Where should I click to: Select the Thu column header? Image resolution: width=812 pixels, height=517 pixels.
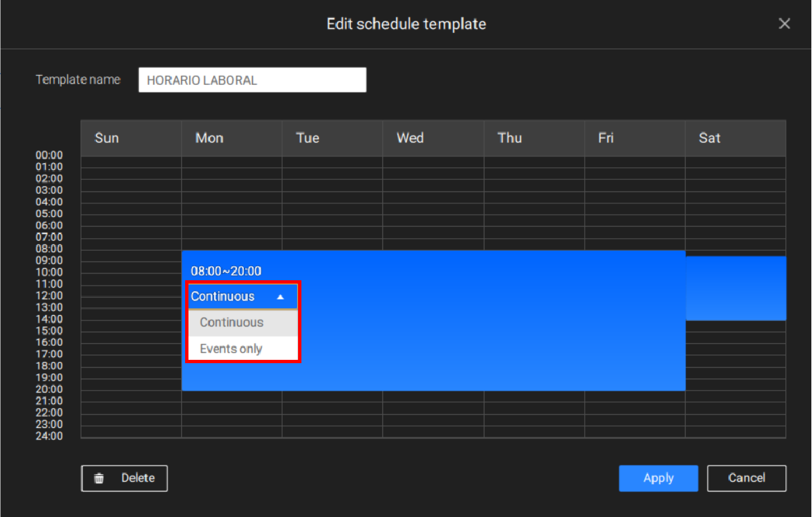(x=534, y=138)
